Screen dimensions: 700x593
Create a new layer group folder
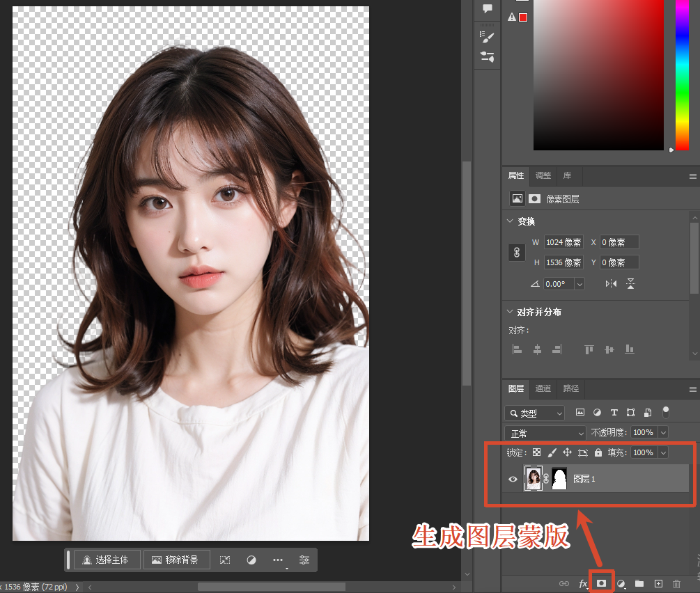click(639, 583)
